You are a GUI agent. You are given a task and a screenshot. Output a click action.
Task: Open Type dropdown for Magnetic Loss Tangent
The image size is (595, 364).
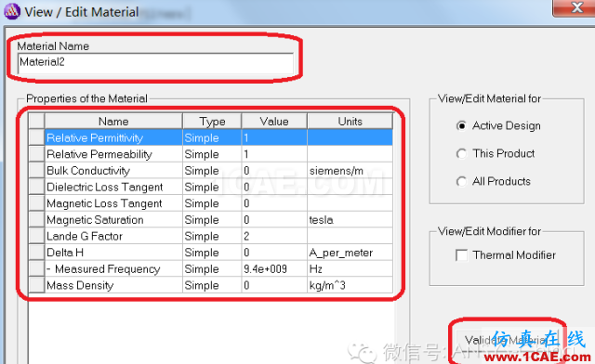212,203
